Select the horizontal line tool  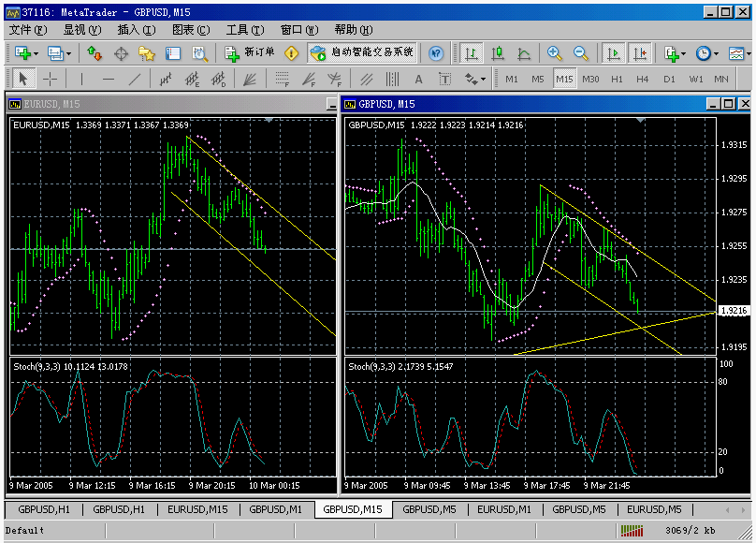coord(109,79)
